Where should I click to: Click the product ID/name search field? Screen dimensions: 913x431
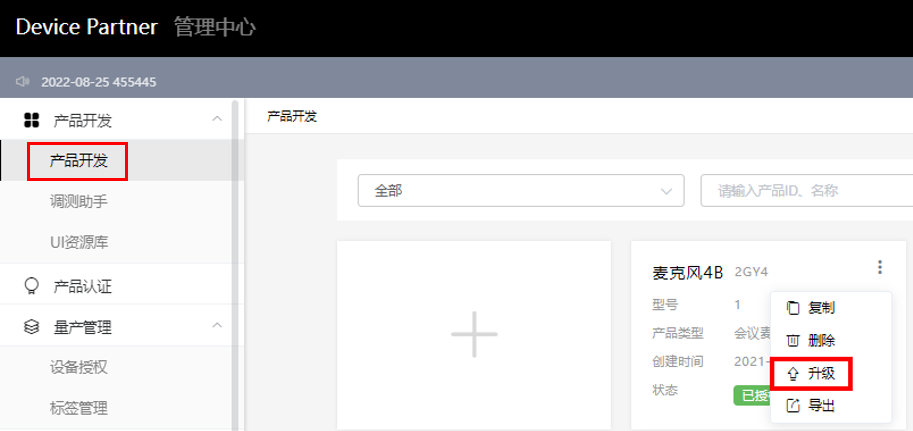point(805,191)
